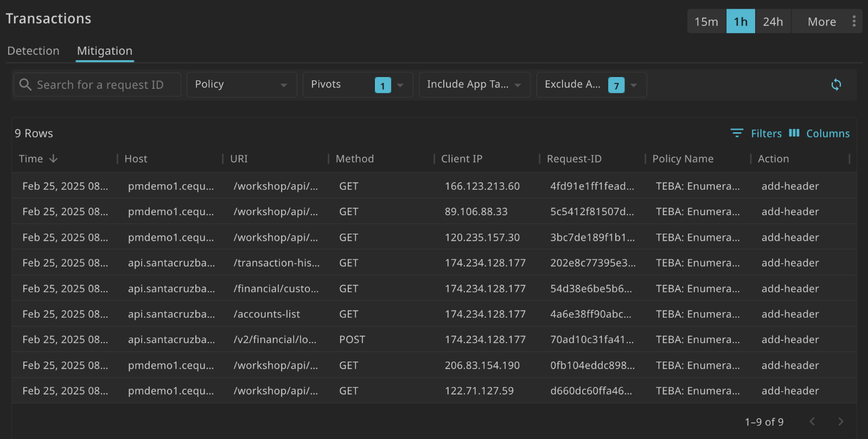Click the 9 Rows count label
Screen dimensions: 868x439
pyautogui.click(x=34, y=133)
